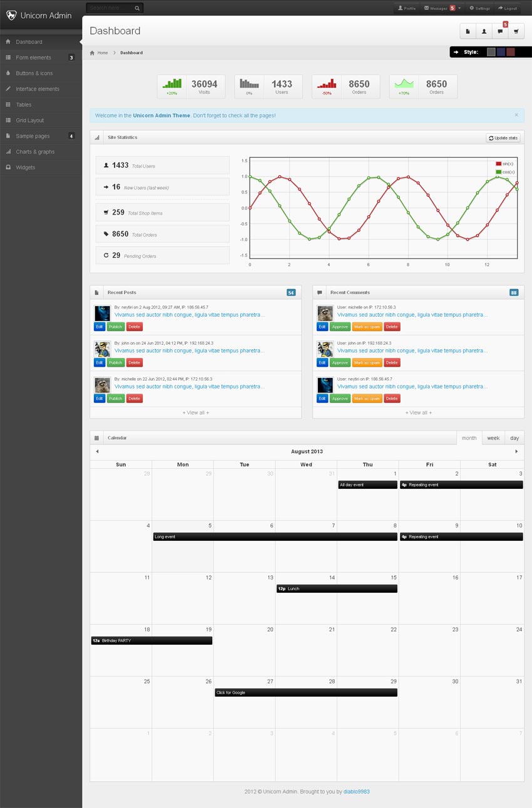The image size is (532, 808).
Task: Click the shopping cart icon button in header
Action: click(516, 31)
